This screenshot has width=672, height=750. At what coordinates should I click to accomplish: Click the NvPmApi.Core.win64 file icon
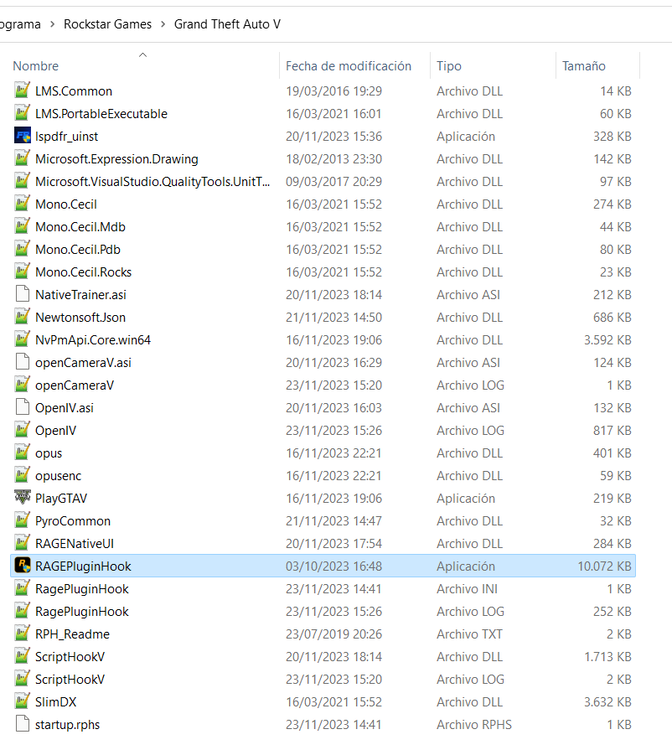pos(22,340)
